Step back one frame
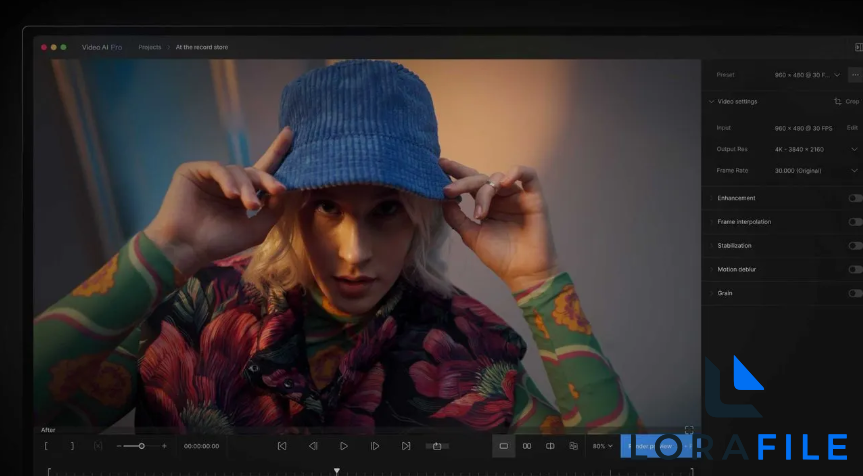Image resolution: width=863 pixels, height=476 pixels. tap(313, 446)
